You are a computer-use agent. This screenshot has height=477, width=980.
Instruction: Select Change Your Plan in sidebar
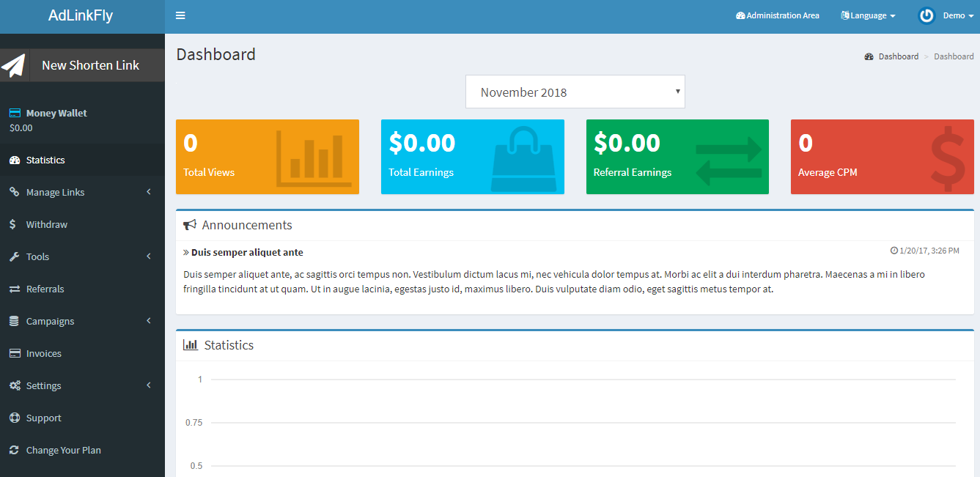click(82, 450)
